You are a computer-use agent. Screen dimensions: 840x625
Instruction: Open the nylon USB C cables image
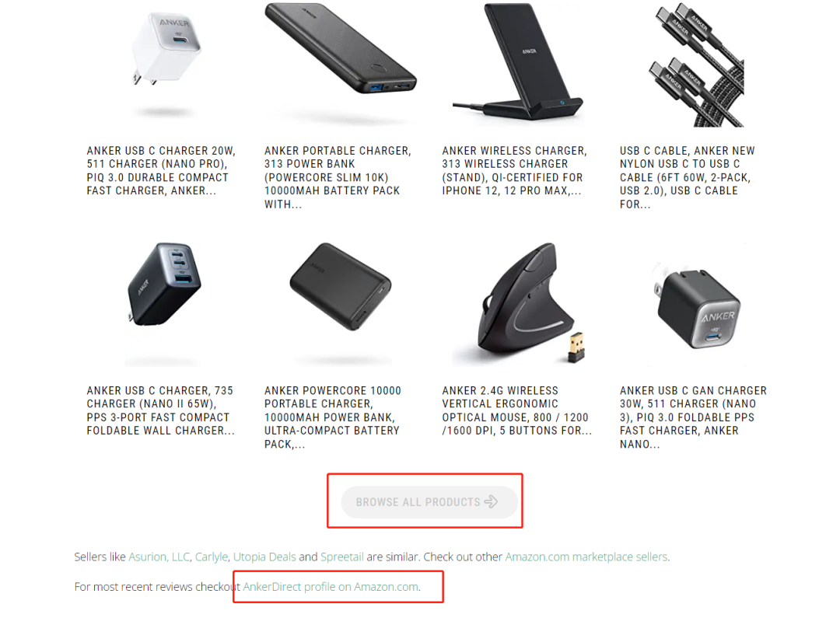coord(696,65)
